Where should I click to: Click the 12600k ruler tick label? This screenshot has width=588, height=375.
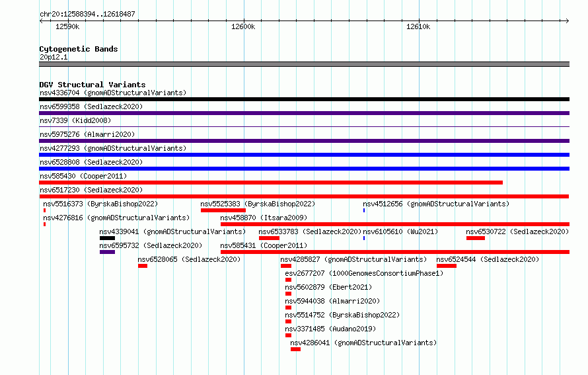coord(243,26)
